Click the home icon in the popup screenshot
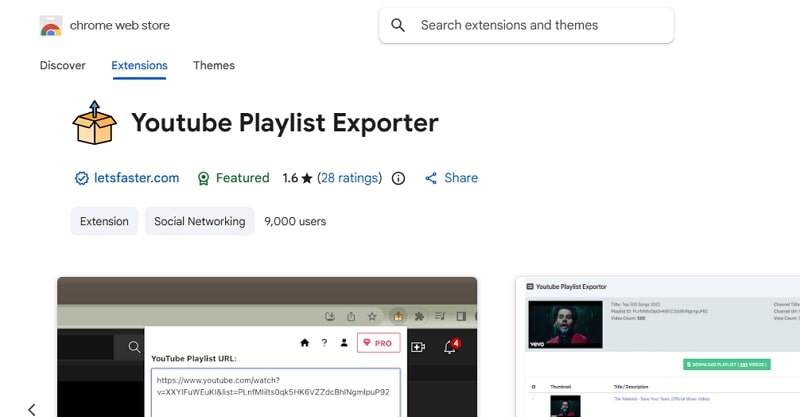Image resolution: width=800 pixels, height=417 pixels. [305, 342]
